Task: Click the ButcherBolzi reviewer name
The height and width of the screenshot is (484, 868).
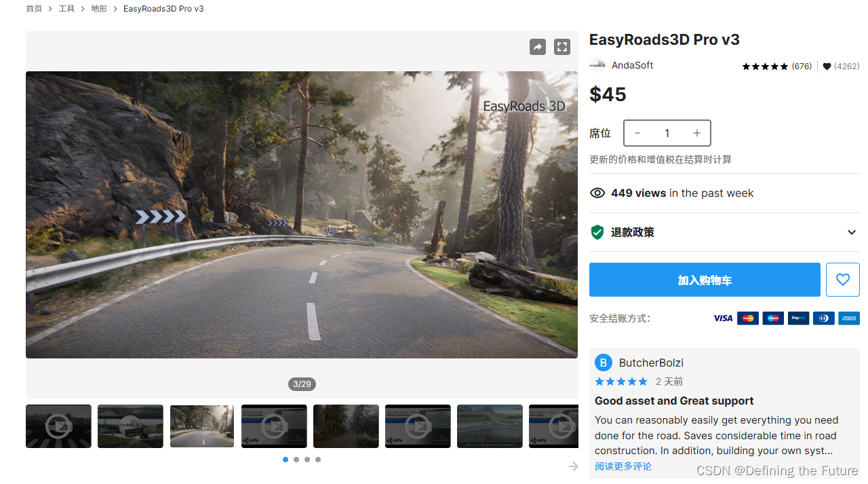Action: click(x=651, y=362)
